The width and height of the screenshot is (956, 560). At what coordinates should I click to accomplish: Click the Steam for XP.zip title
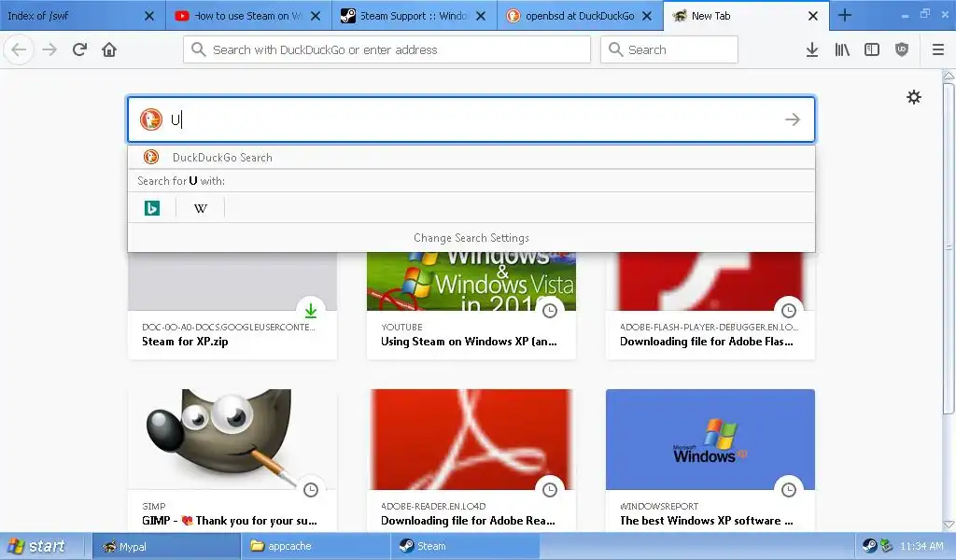185,342
